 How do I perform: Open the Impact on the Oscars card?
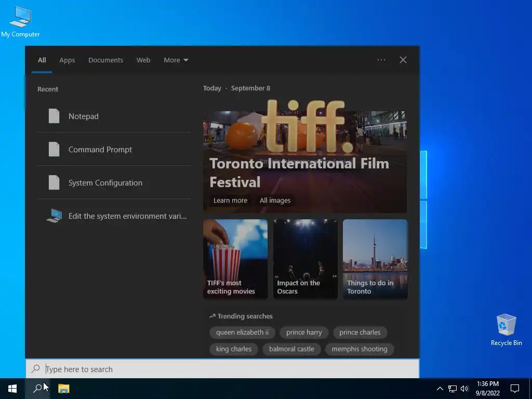click(305, 259)
